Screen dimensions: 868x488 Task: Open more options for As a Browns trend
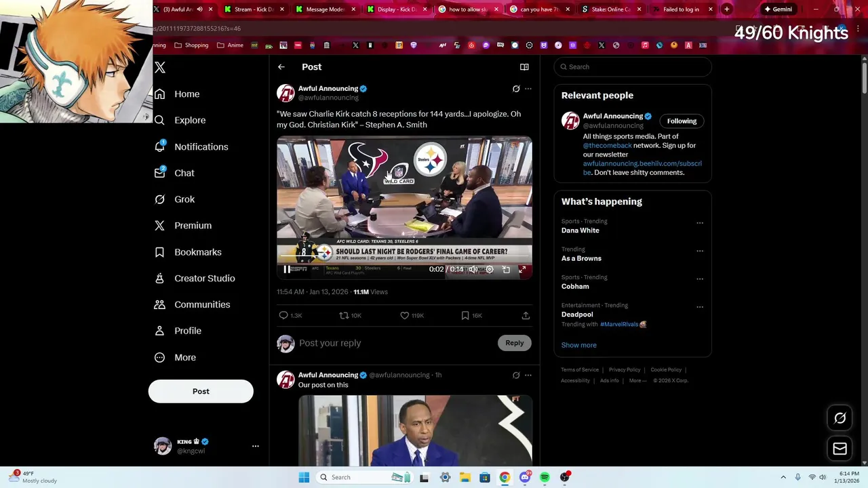[x=700, y=251]
